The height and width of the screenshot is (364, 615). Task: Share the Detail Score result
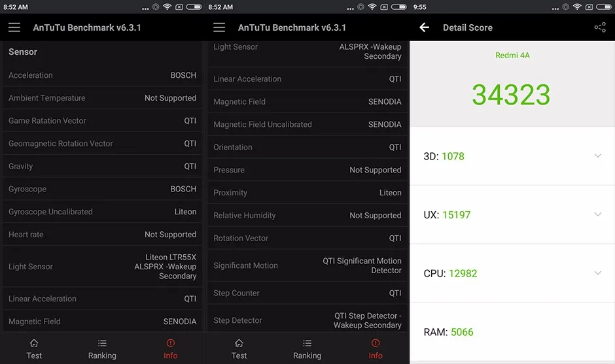click(600, 27)
